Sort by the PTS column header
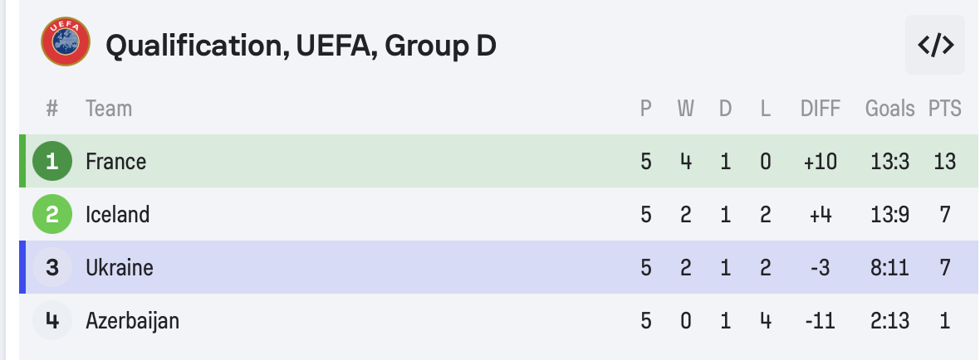The height and width of the screenshot is (360, 980). pyautogui.click(x=944, y=109)
